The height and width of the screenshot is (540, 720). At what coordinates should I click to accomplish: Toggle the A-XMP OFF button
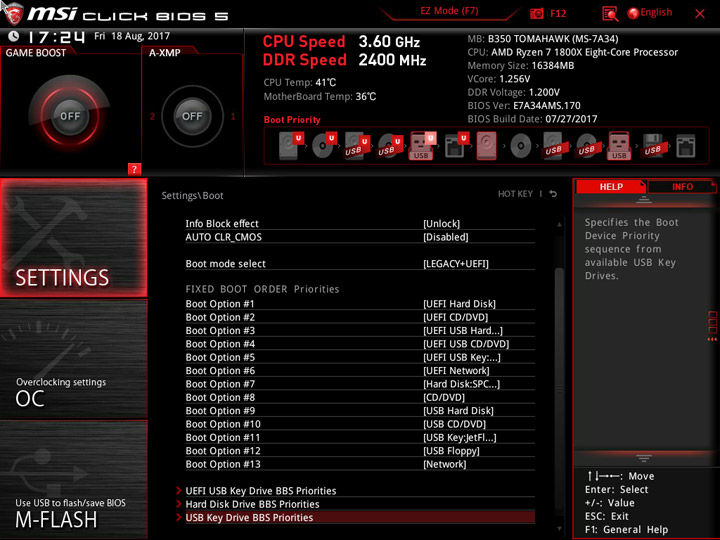point(192,116)
